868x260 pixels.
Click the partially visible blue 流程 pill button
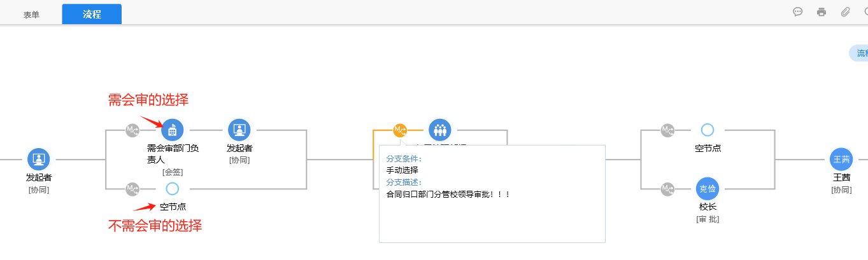tap(860, 53)
